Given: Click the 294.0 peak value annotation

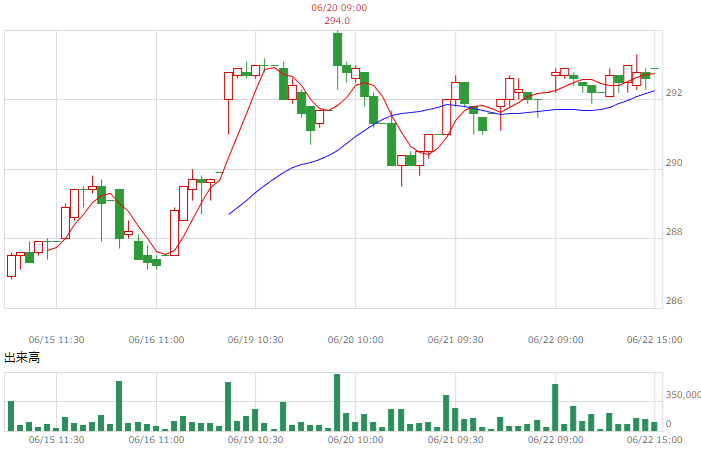Looking at the screenshot, I should click(x=337, y=21).
